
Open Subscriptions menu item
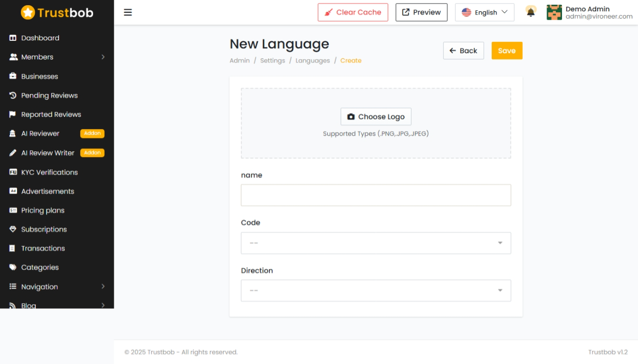point(44,229)
